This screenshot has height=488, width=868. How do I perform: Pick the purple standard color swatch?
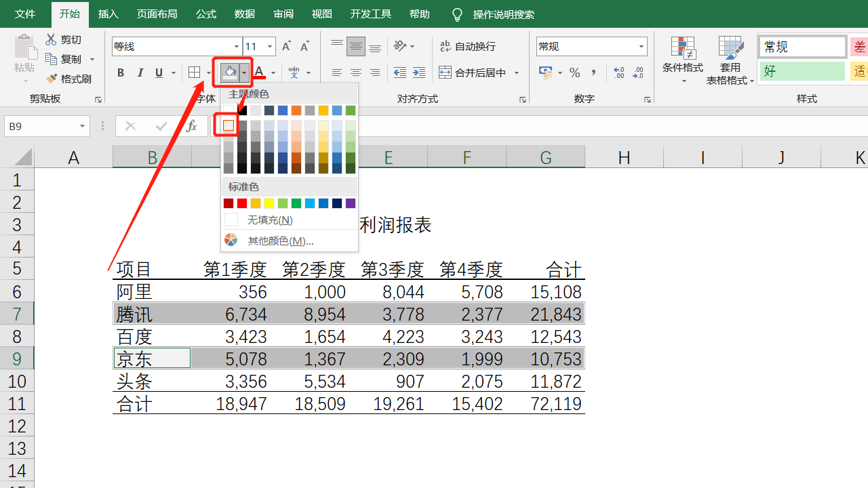click(x=351, y=203)
